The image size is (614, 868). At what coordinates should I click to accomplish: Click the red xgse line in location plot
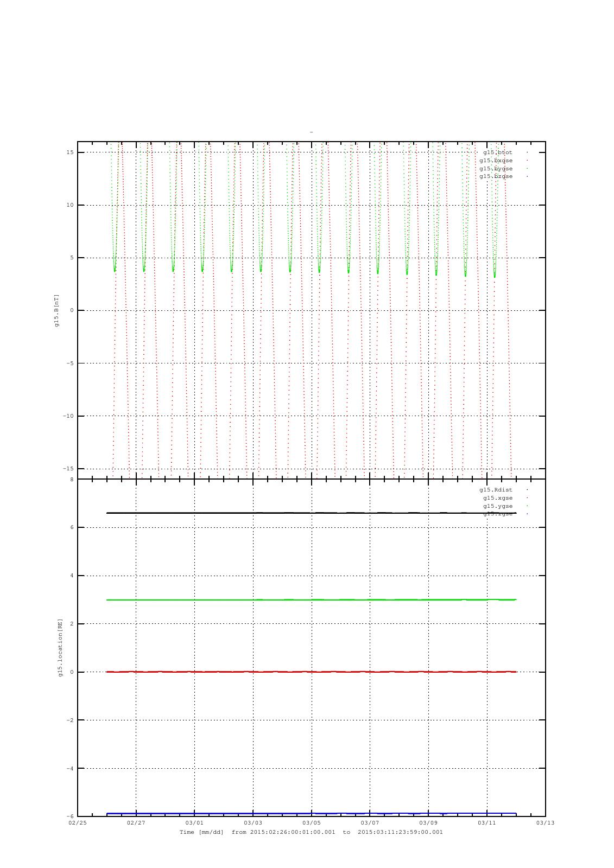tap(311, 672)
